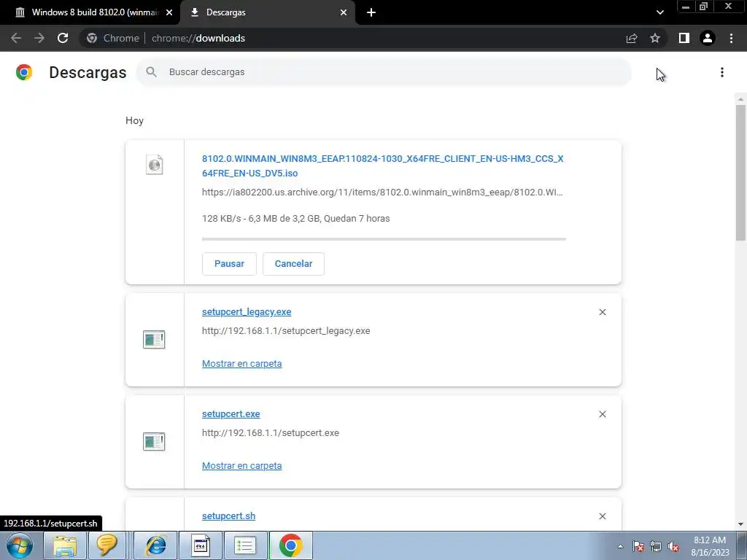This screenshot has width=747, height=560.
Task: Click the muted volume tray icon
Action: (x=673, y=546)
